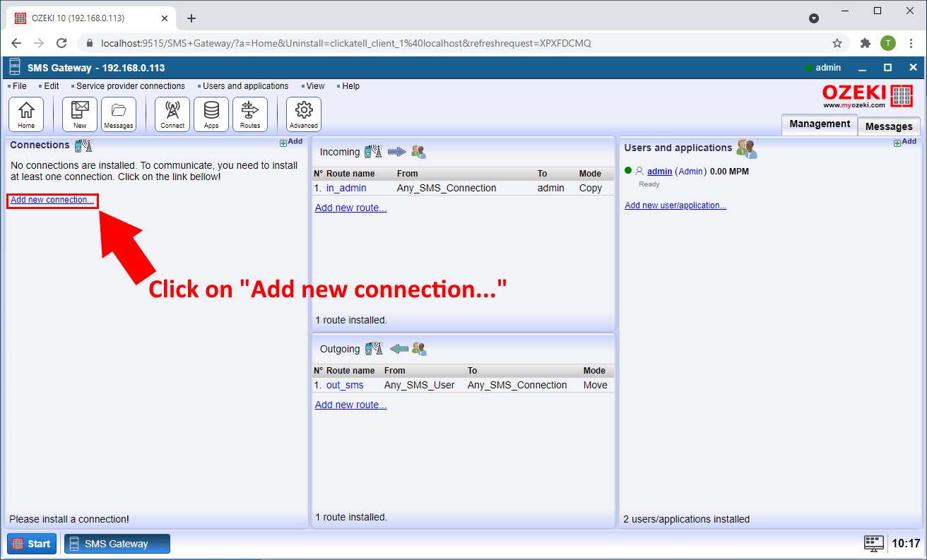Click the Any_SMS_Connection cell in Incoming

447,188
